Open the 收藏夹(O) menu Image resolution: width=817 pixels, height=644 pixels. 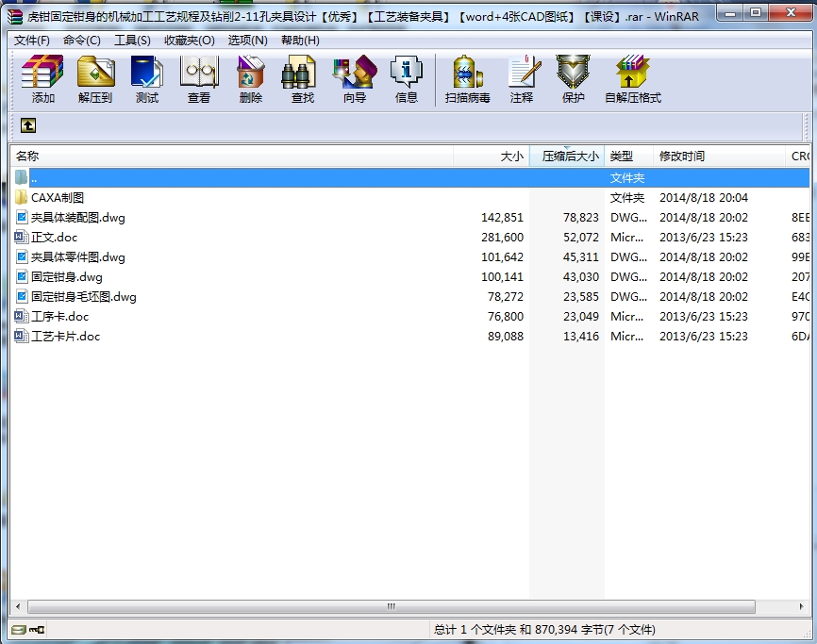pyautogui.click(x=189, y=41)
